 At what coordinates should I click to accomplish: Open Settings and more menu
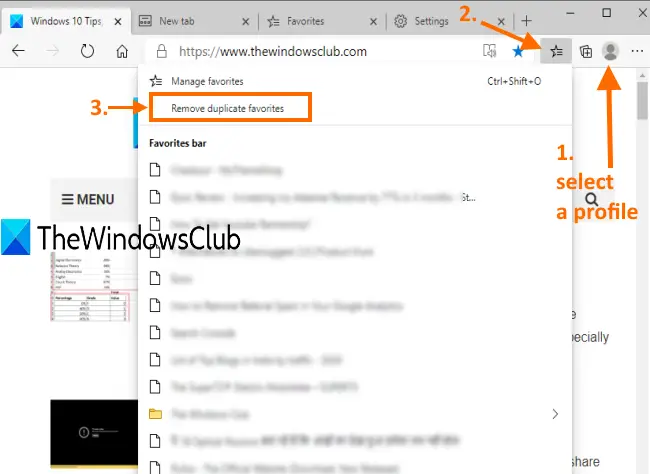coord(637,51)
